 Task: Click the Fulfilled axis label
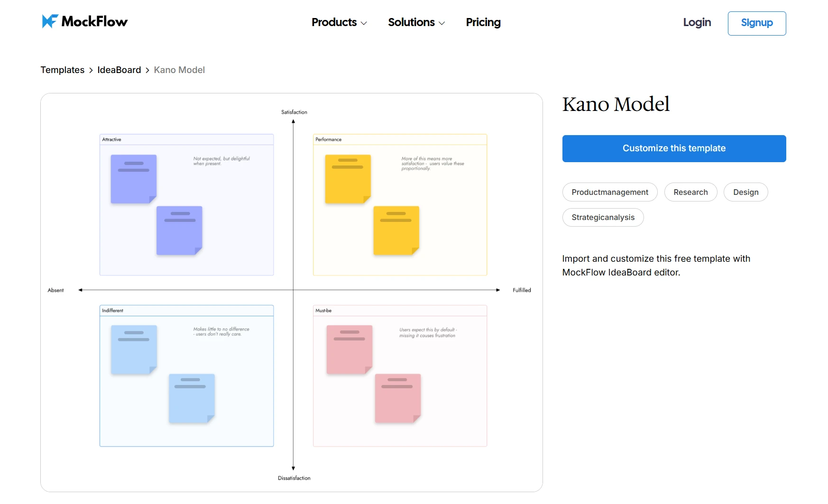tap(522, 290)
